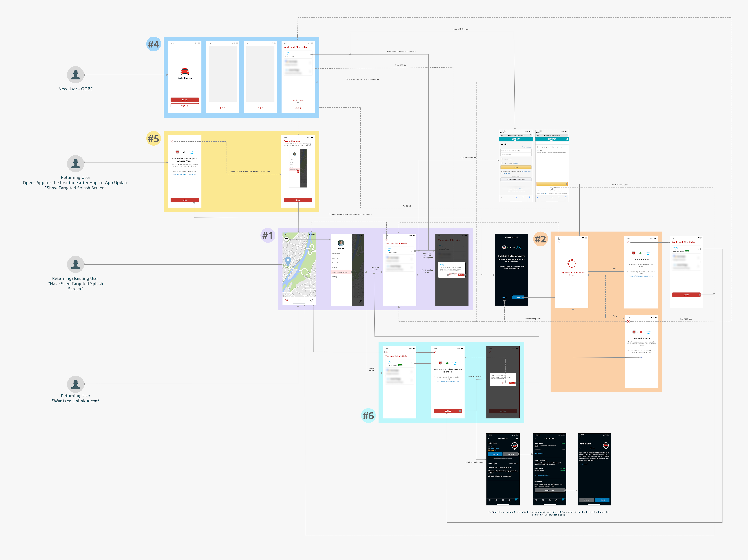
Task: Select Past Trips in John Doe's side menu
Action: (x=335, y=258)
